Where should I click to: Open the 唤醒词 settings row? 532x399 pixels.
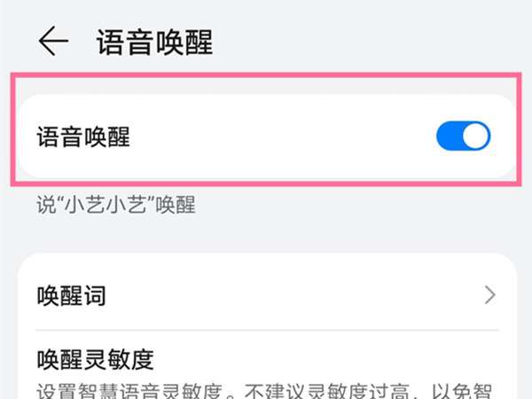(266, 295)
